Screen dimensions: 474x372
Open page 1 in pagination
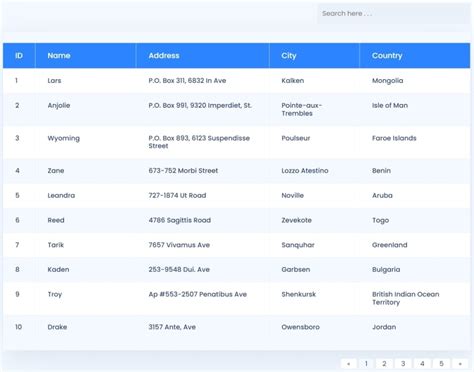tap(366, 364)
